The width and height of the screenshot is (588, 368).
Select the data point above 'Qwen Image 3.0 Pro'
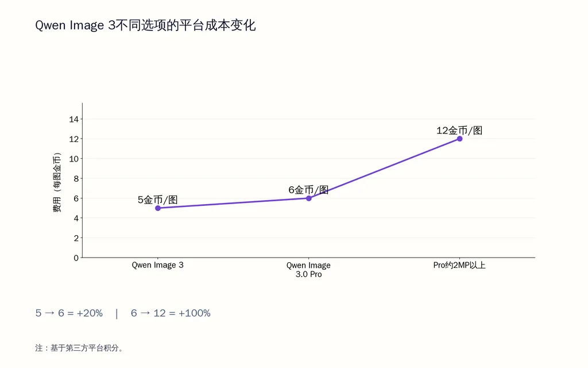tap(308, 198)
